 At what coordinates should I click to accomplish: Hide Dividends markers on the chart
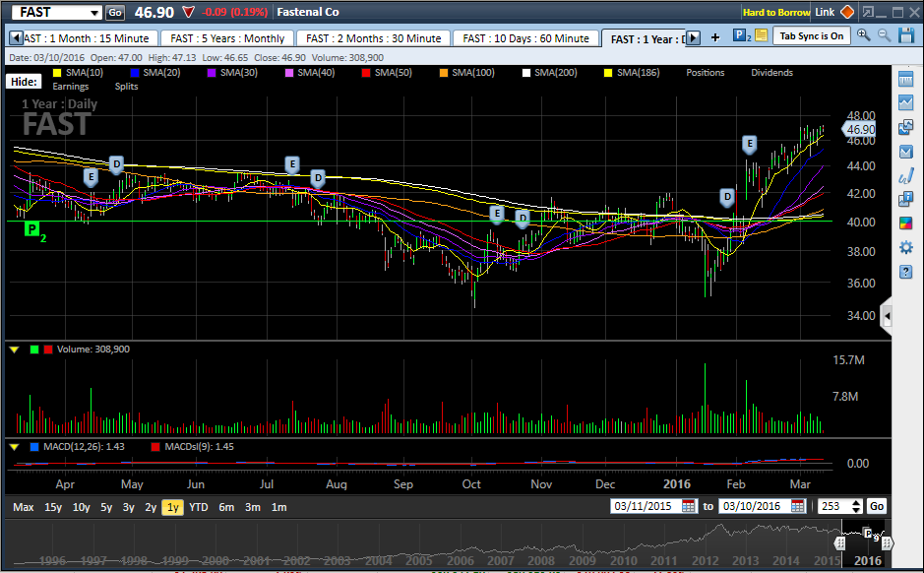[x=771, y=73]
